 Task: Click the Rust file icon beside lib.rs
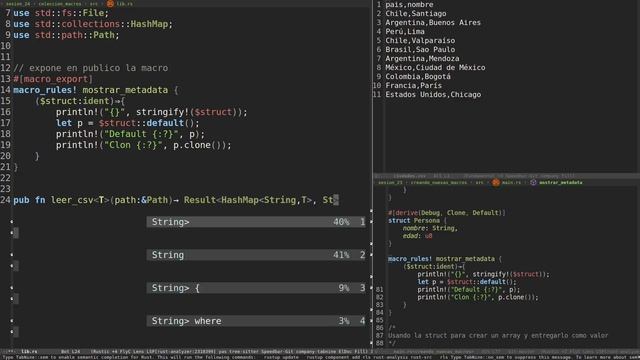pos(110,4)
